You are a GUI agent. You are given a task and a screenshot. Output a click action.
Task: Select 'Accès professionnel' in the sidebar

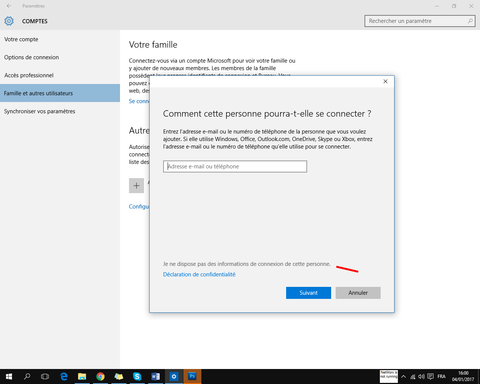coord(29,75)
